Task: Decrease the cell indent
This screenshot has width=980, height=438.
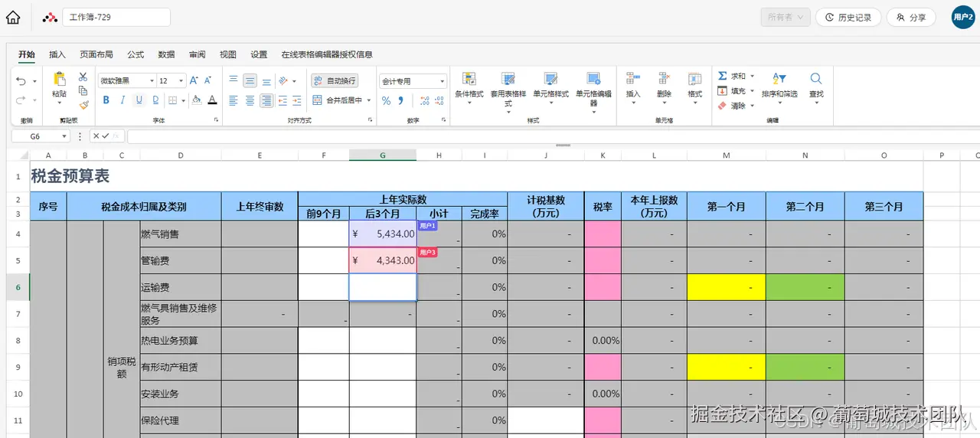Action: 283,100
